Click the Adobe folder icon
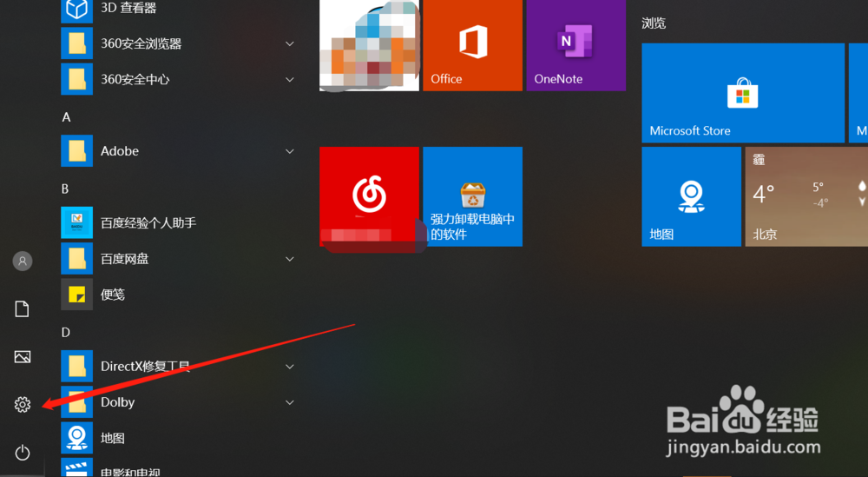This screenshot has width=868, height=477. click(77, 150)
